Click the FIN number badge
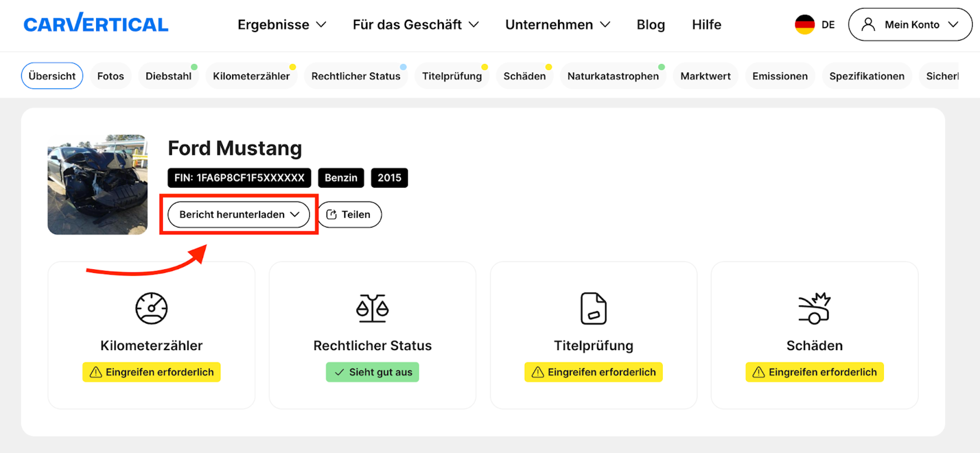 [239, 178]
